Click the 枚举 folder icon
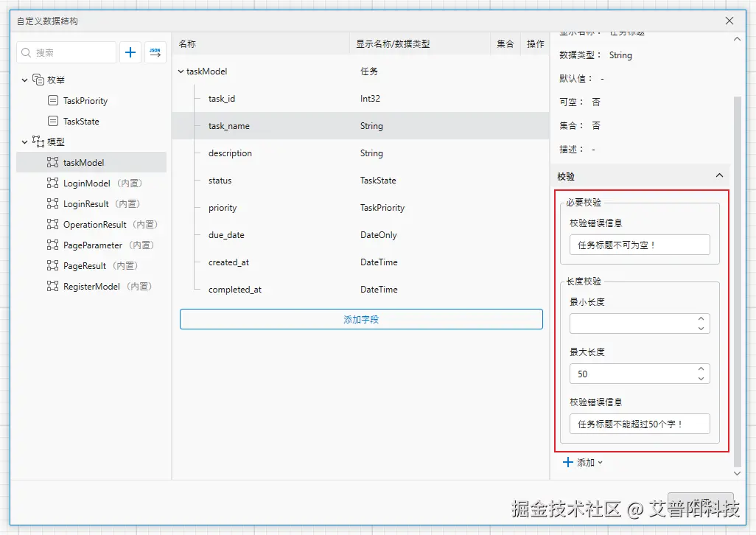 (x=38, y=79)
